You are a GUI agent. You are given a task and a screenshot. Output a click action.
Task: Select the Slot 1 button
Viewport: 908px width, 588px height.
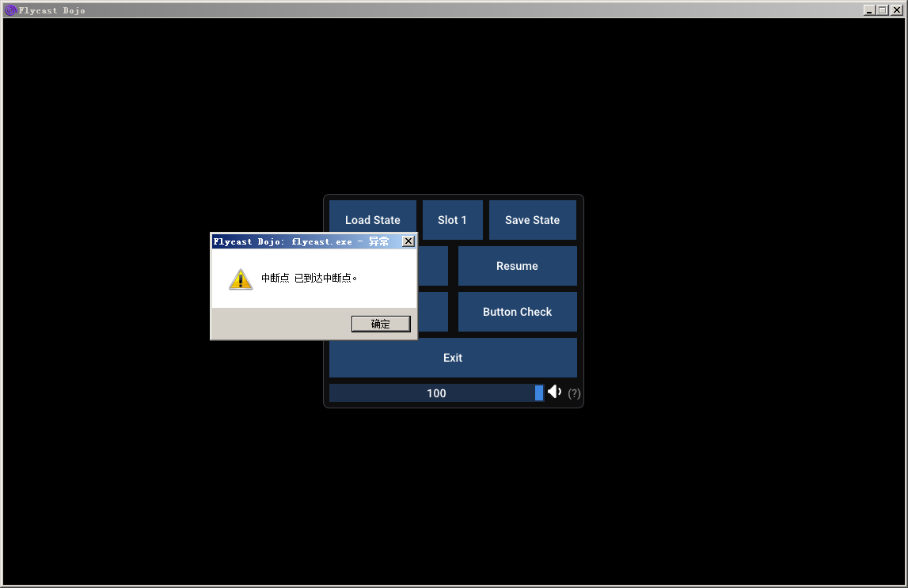tap(452, 220)
